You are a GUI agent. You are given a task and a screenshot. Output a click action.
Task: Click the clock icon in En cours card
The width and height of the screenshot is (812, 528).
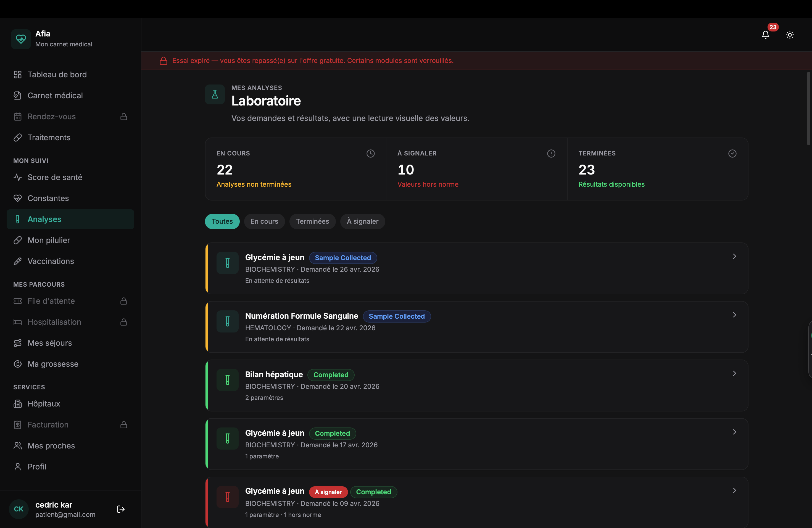[x=371, y=154]
